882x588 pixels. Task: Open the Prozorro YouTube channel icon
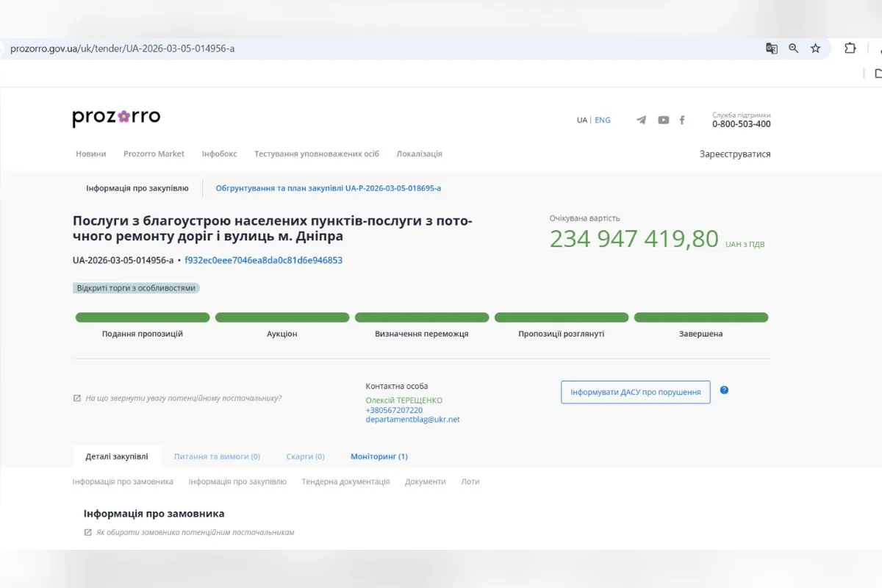pos(663,119)
